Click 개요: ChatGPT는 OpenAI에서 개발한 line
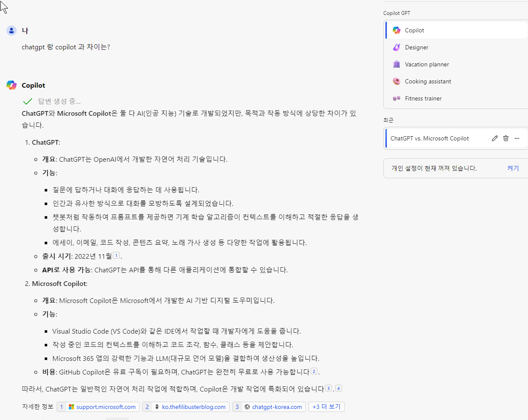 pyautogui.click(x=135, y=159)
